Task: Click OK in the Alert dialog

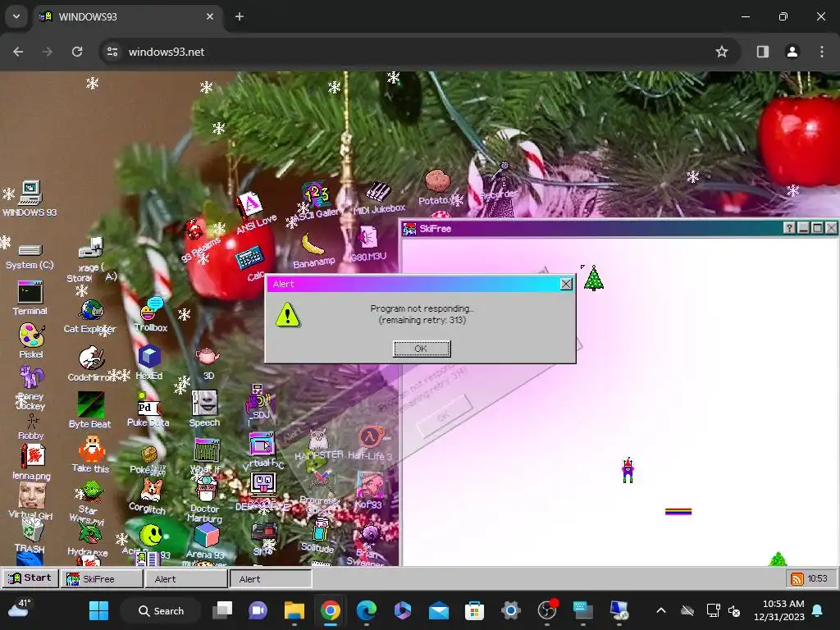Action: [x=422, y=349]
